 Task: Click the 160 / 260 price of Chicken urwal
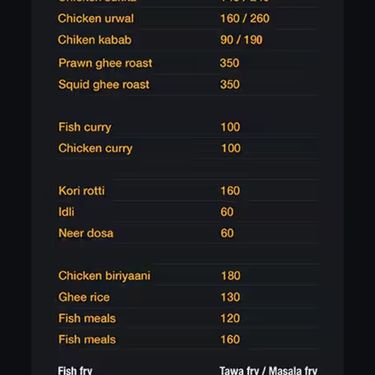[245, 18]
